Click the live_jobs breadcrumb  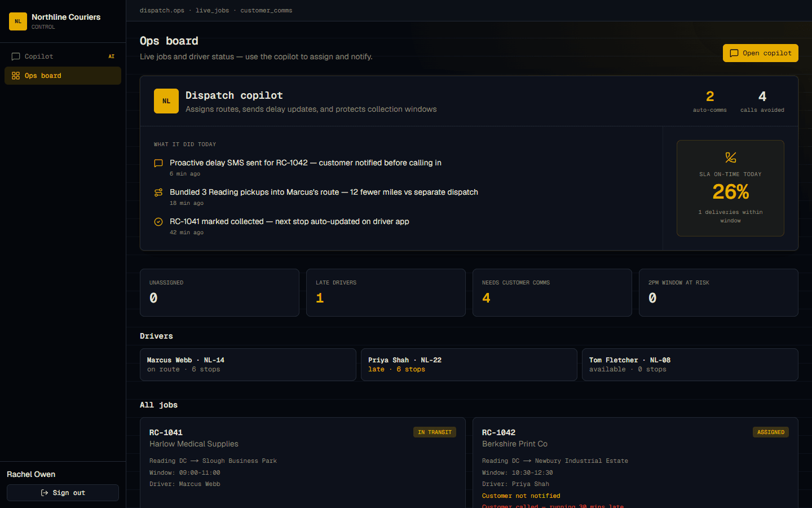(x=213, y=11)
